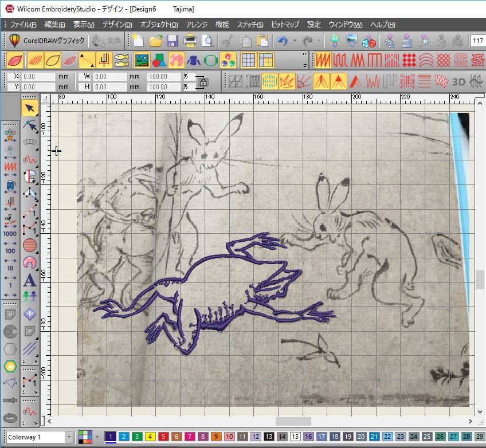Toggle the show needle points icon

(x=70, y=60)
